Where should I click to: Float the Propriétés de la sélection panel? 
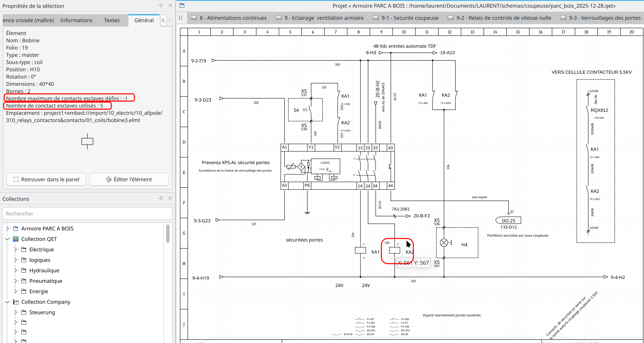pos(161,5)
